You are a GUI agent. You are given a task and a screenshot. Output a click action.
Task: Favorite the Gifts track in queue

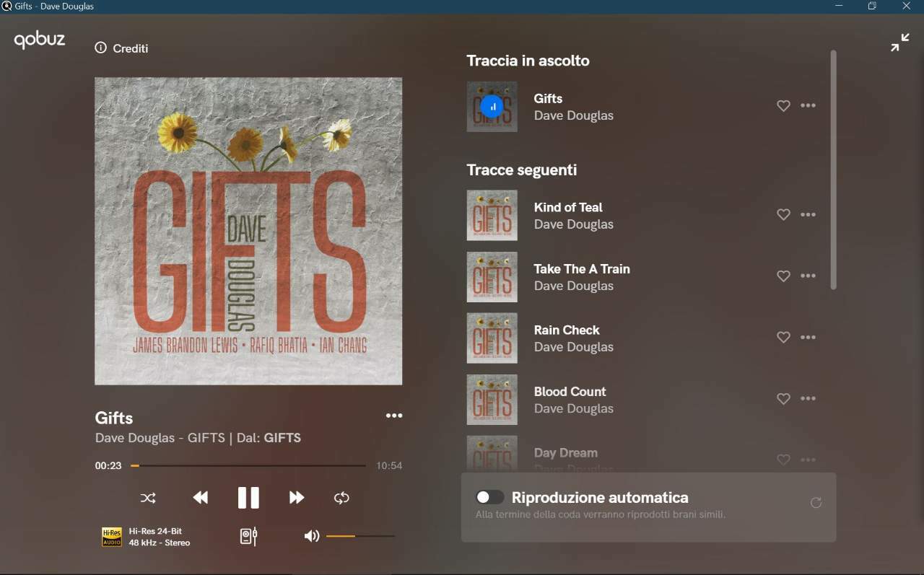coord(783,106)
